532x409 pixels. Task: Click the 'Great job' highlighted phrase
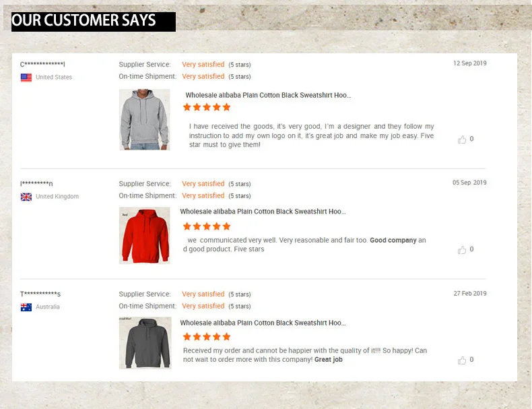329,360
